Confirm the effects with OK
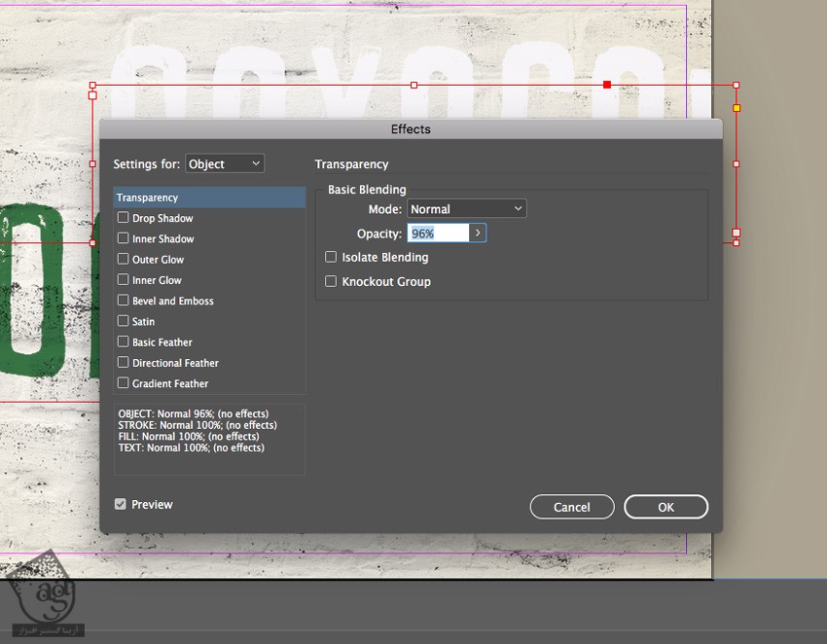 [665, 507]
